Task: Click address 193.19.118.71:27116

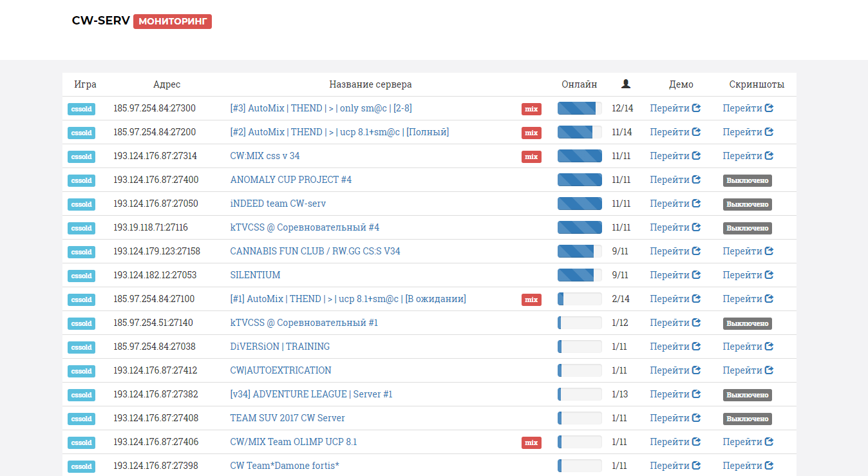Action: [x=151, y=227]
